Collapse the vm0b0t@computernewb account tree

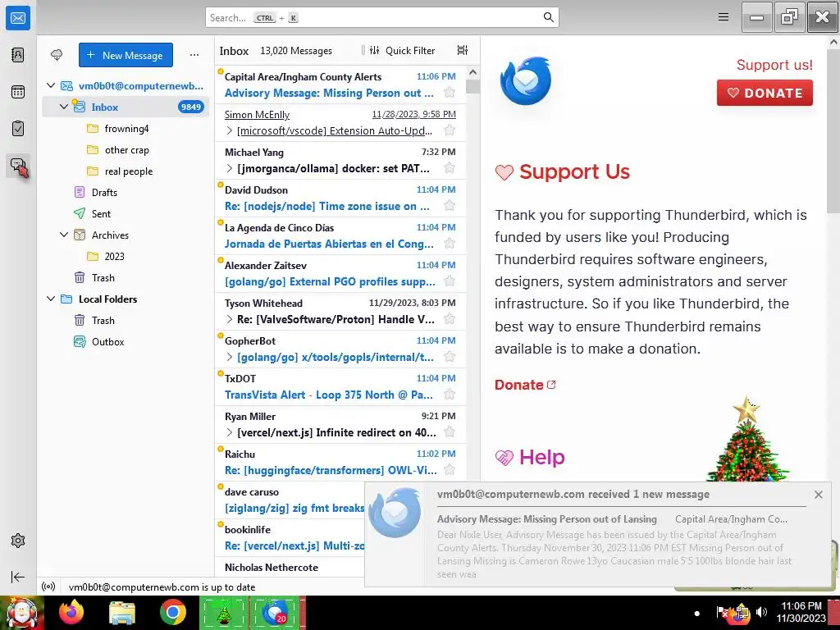[x=51, y=85]
